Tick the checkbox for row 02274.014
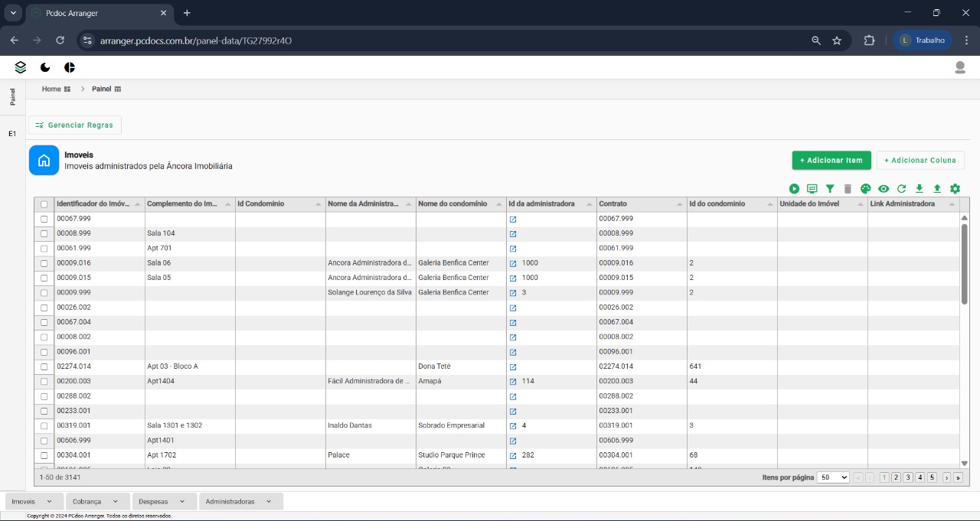 (44, 366)
